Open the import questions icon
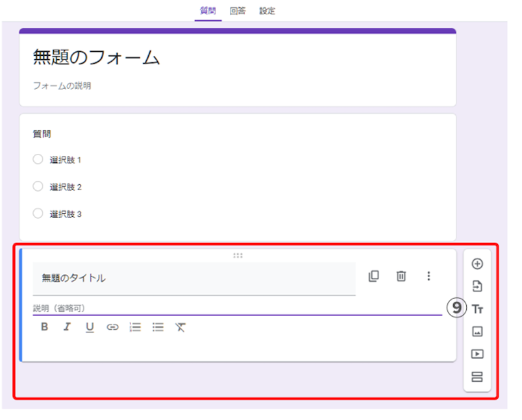Screen dimensions: 522x420 tap(477, 286)
